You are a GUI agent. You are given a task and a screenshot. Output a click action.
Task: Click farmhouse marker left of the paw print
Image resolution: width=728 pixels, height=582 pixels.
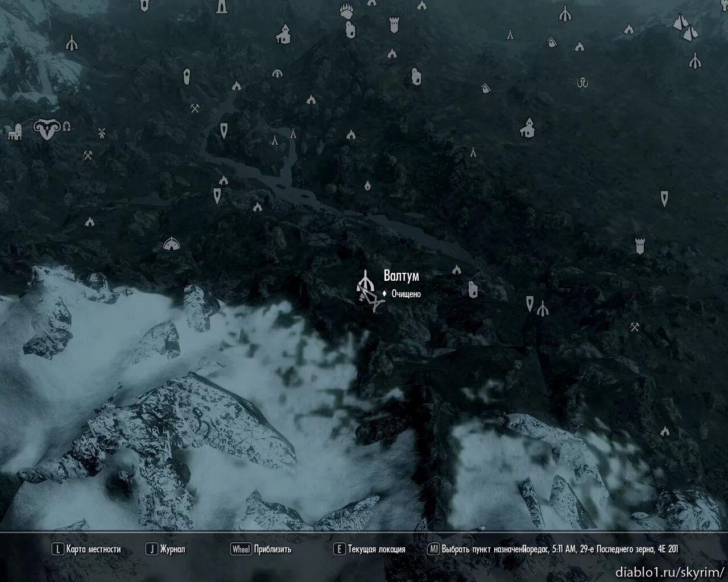pos(283,35)
